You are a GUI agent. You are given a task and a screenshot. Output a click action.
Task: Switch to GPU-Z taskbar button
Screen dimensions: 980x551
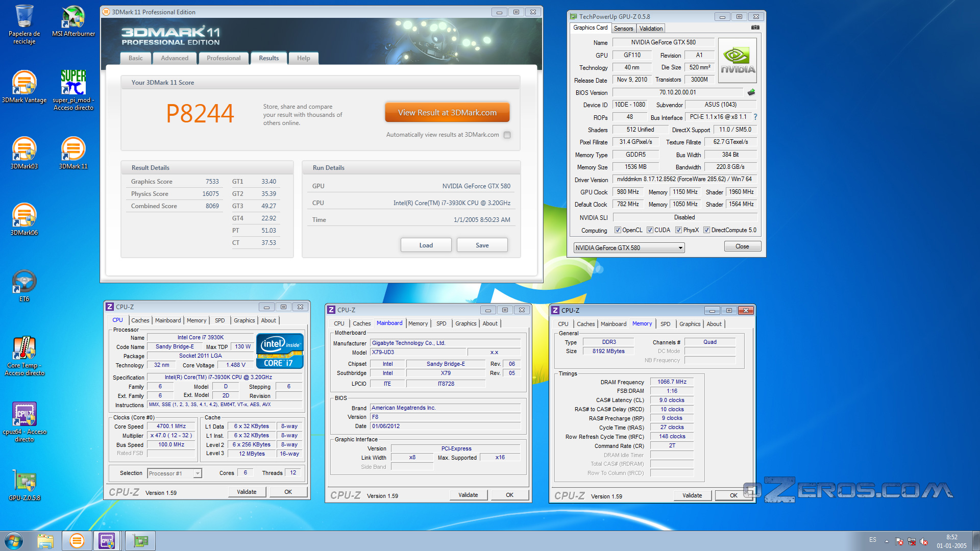(x=140, y=541)
